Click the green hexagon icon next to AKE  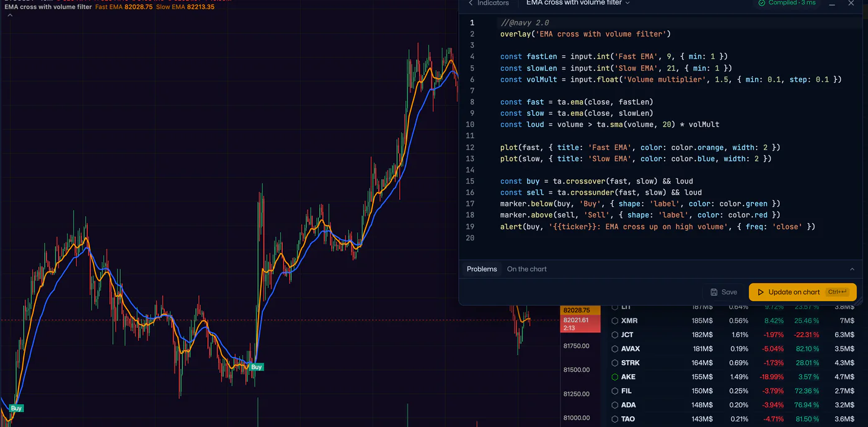point(615,377)
